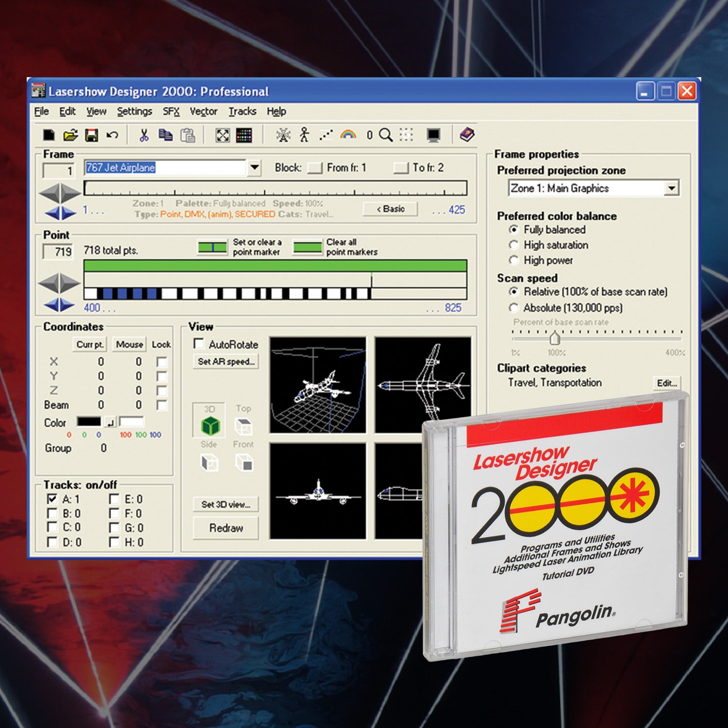Image resolution: width=728 pixels, height=728 pixels.
Task: Click the floppy disk save icon
Action: tap(91, 135)
